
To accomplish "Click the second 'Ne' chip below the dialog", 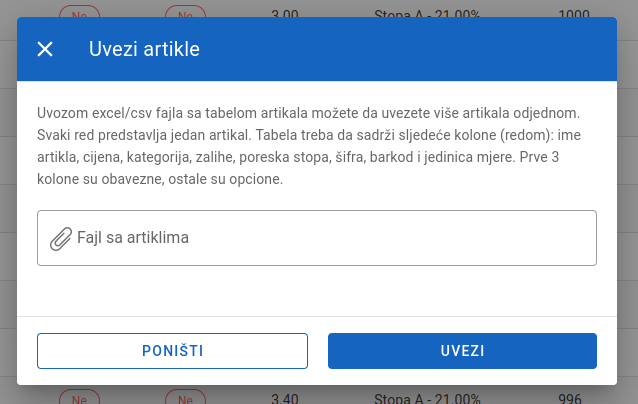I will [185, 396].
